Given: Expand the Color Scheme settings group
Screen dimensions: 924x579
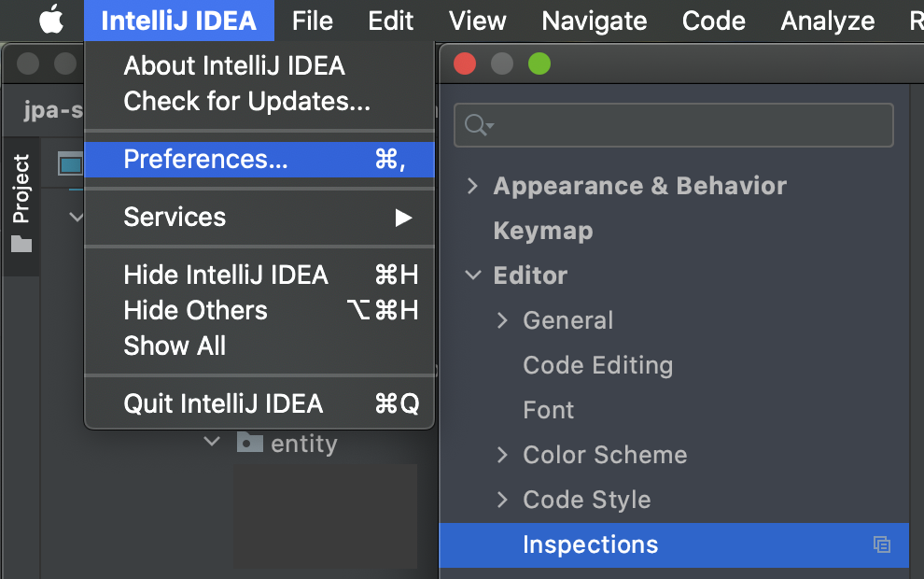Looking at the screenshot, I should click(x=501, y=455).
